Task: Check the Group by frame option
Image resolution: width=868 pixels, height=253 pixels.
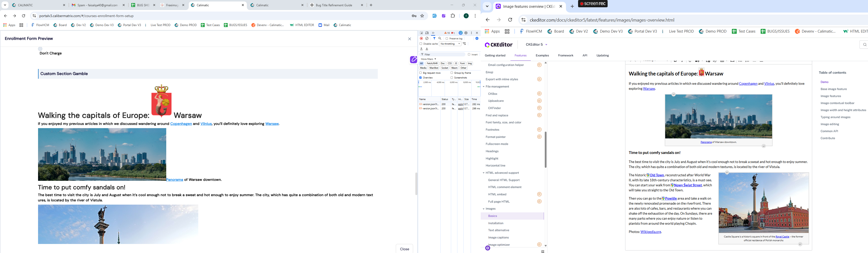Action: pos(452,73)
